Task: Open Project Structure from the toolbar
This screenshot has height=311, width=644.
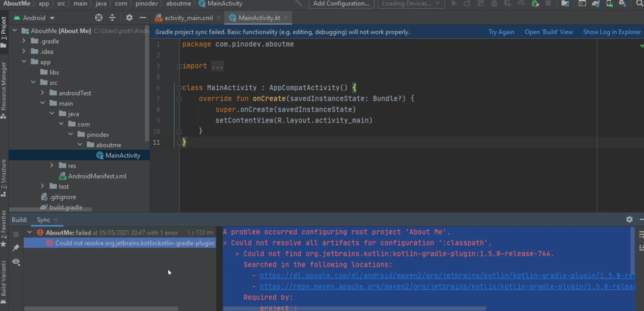Action: 565,3
